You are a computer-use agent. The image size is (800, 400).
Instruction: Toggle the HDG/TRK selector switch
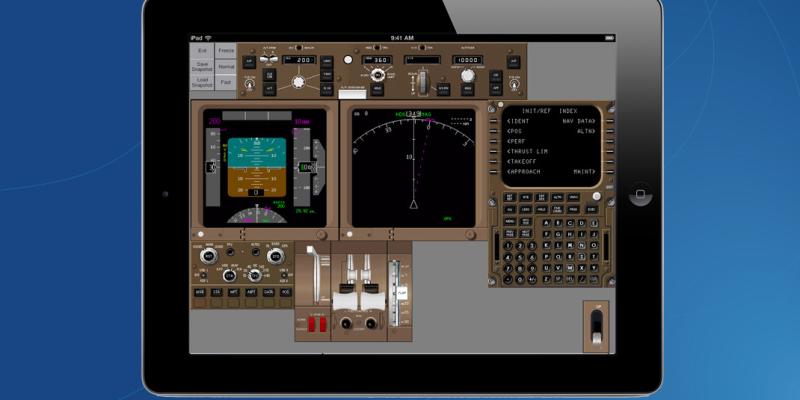point(377,47)
